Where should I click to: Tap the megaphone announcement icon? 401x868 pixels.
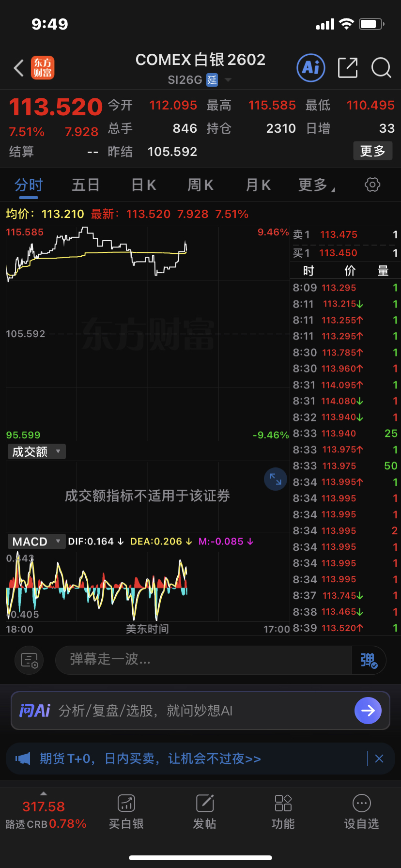(x=23, y=759)
